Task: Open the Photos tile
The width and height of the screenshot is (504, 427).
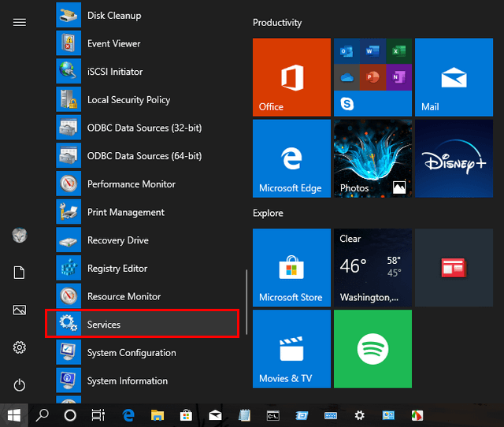Action: pos(372,158)
